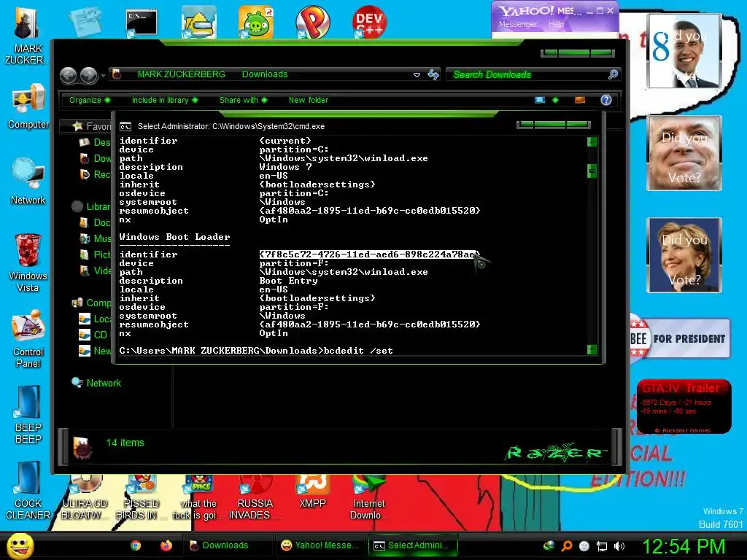The height and width of the screenshot is (560, 747).
Task: Click the bcdedit /set command line text
Action: coord(358,351)
